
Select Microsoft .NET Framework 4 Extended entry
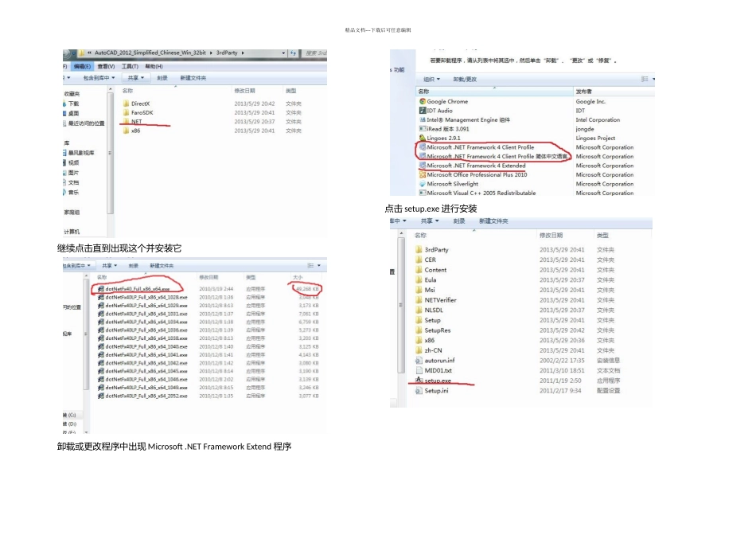[x=476, y=166]
